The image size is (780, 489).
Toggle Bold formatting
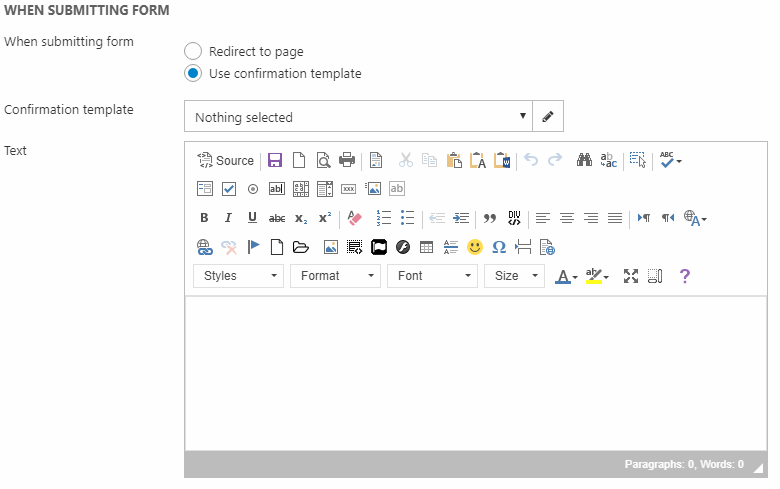[204, 218]
